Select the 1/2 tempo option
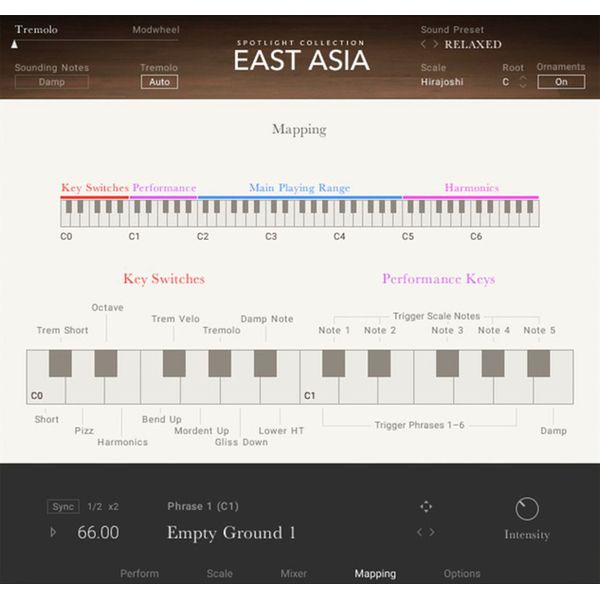The height and width of the screenshot is (600, 600). click(x=95, y=507)
